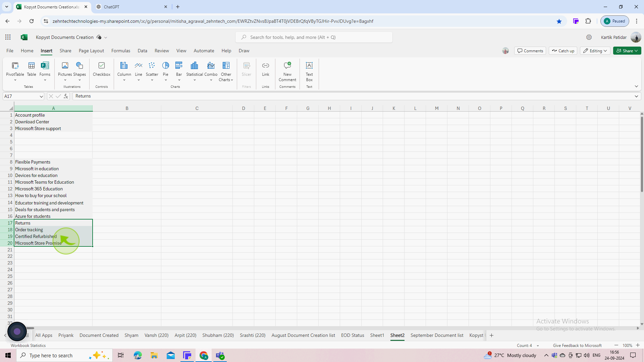
Task: Zoom out using the minus icon
Action: (x=616, y=345)
